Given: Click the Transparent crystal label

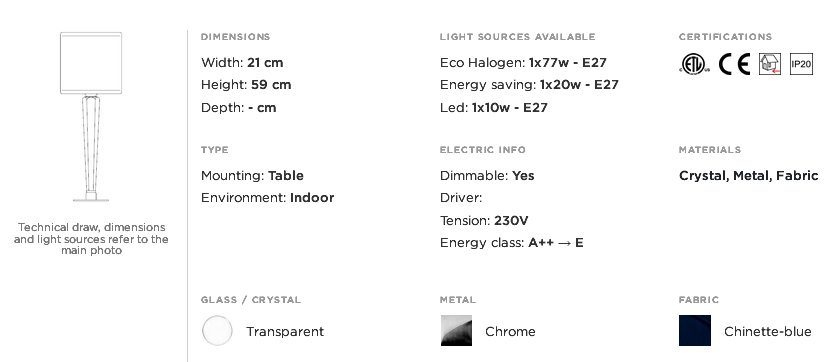Looking at the screenshot, I should [285, 332].
